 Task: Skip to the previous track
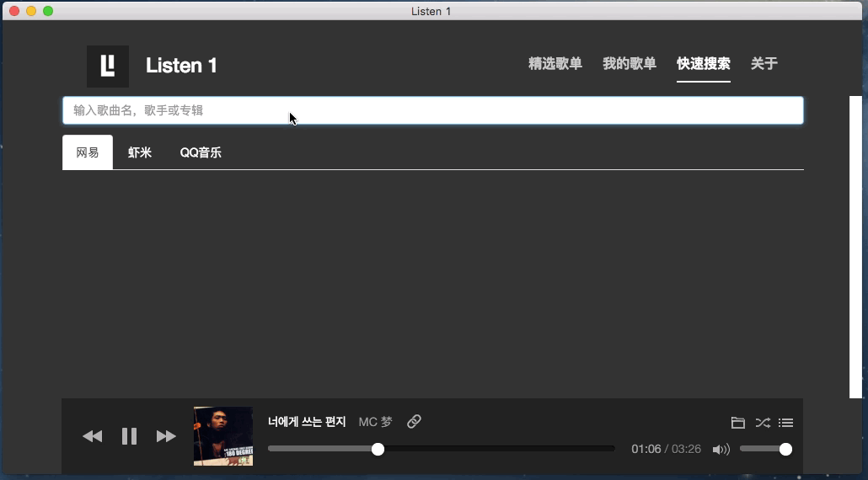(x=93, y=436)
